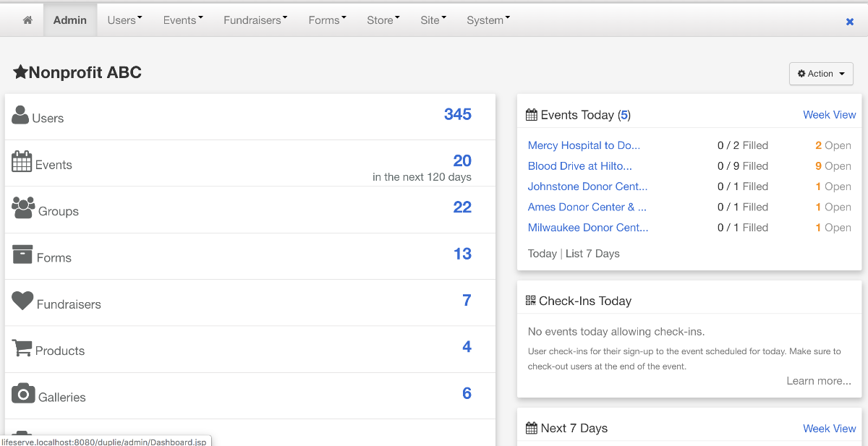Open the Ames Donor Center & ... event

(x=587, y=207)
